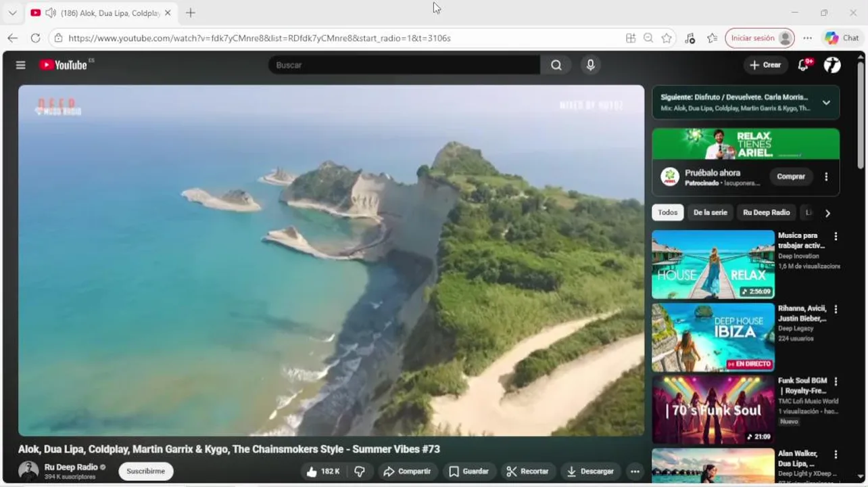The height and width of the screenshot is (487, 868).
Task: Click the Recortar clip button
Action: point(528,471)
